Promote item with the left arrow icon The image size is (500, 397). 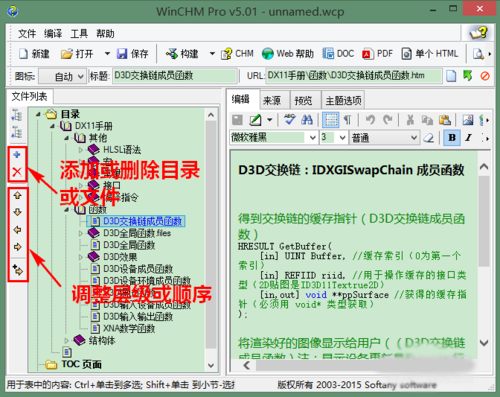17,230
